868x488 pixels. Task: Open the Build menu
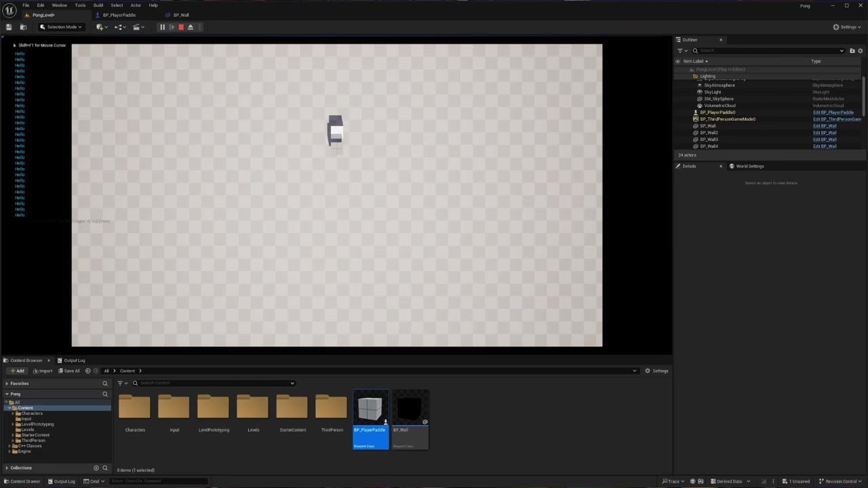[98, 5]
